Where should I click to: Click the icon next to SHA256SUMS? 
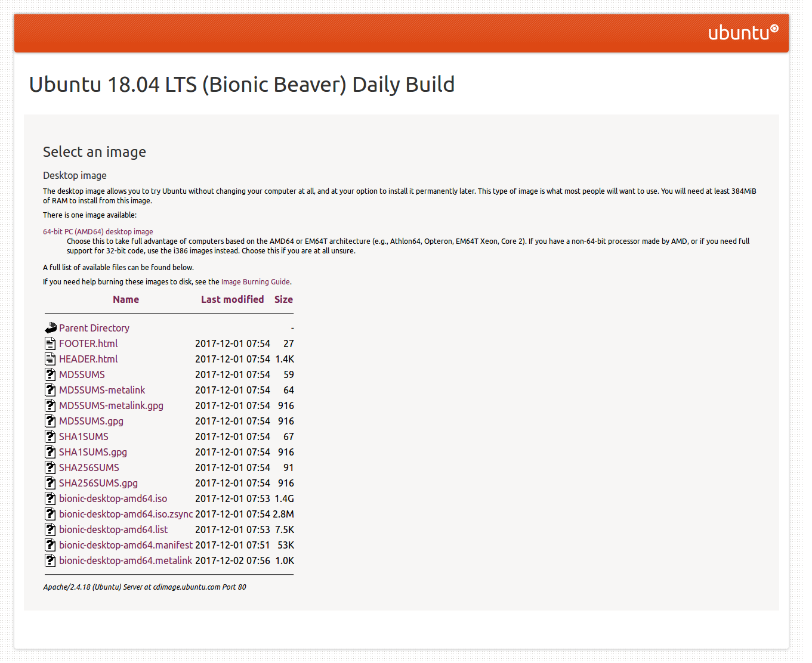coord(51,467)
